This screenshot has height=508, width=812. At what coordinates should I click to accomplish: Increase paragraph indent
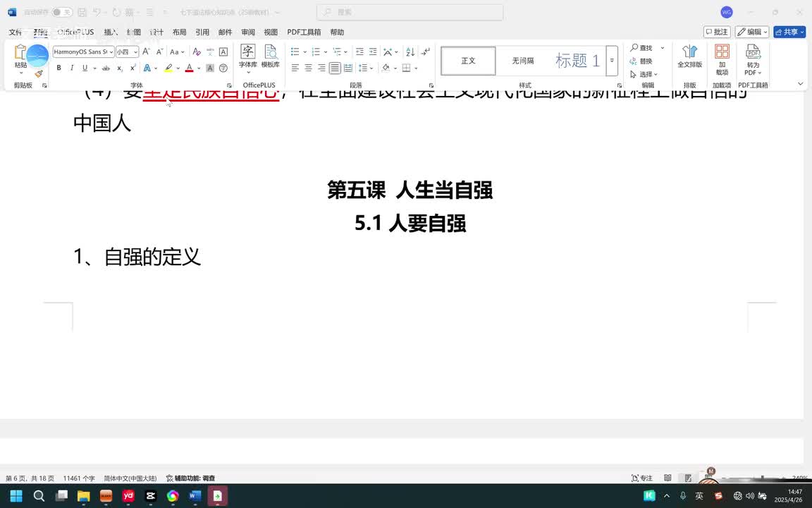pyautogui.click(x=373, y=52)
